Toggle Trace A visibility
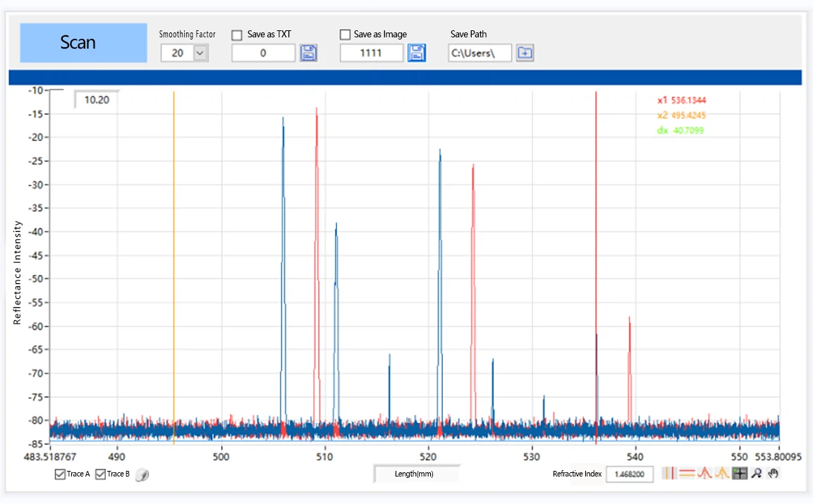The image size is (813, 504). pyautogui.click(x=61, y=474)
